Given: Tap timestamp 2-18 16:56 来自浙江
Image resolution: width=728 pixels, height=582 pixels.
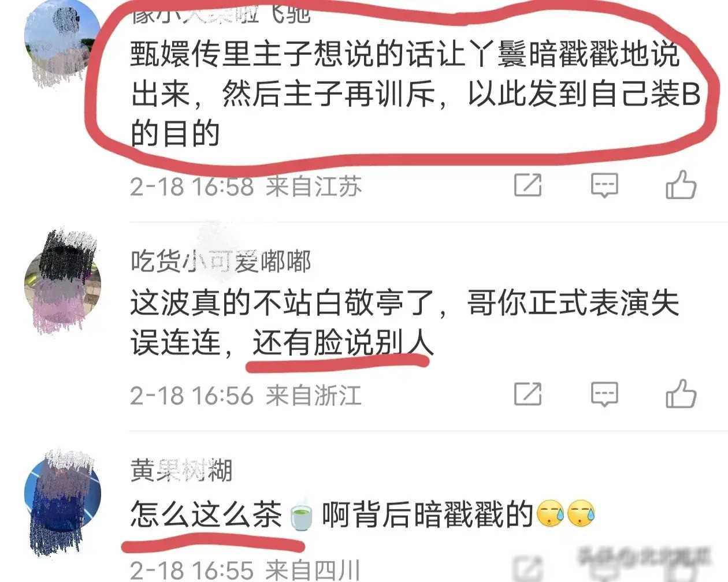Looking at the screenshot, I should coord(246,396).
